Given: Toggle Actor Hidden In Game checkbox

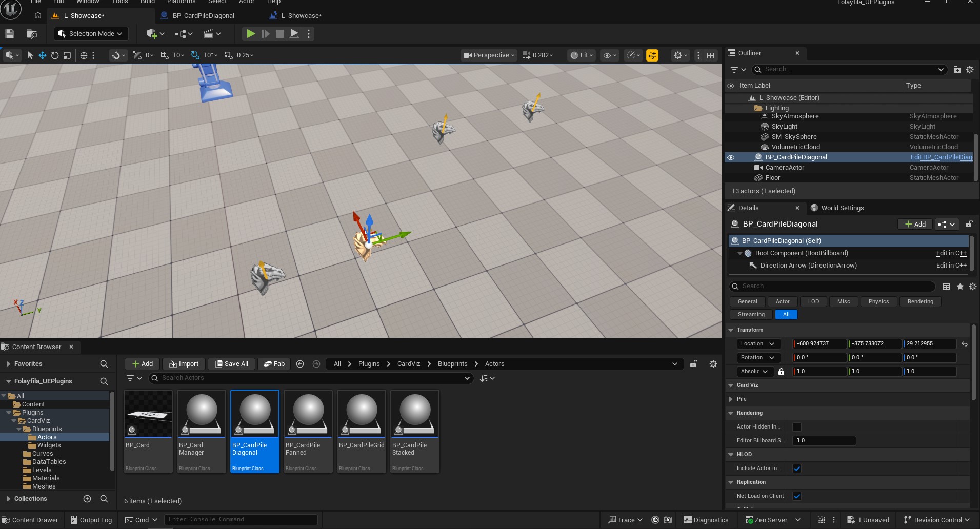Looking at the screenshot, I should point(797,427).
